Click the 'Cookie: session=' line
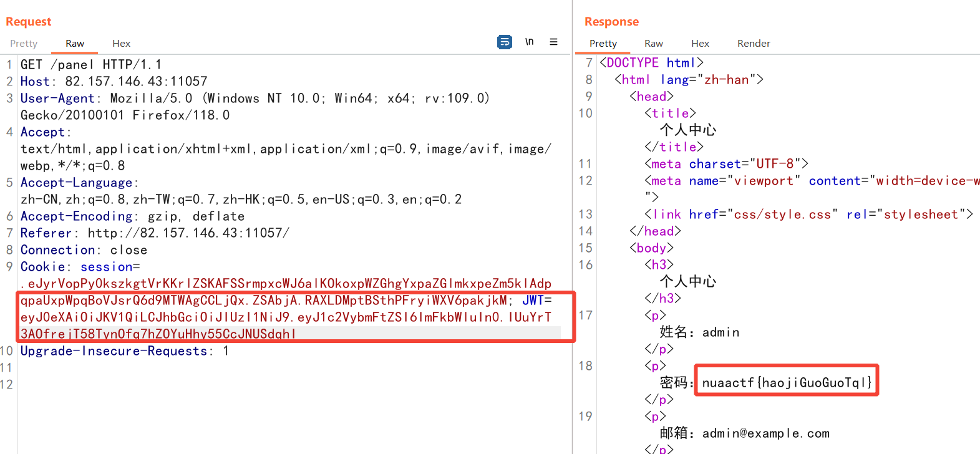This screenshot has height=454, width=980. pos(80,267)
